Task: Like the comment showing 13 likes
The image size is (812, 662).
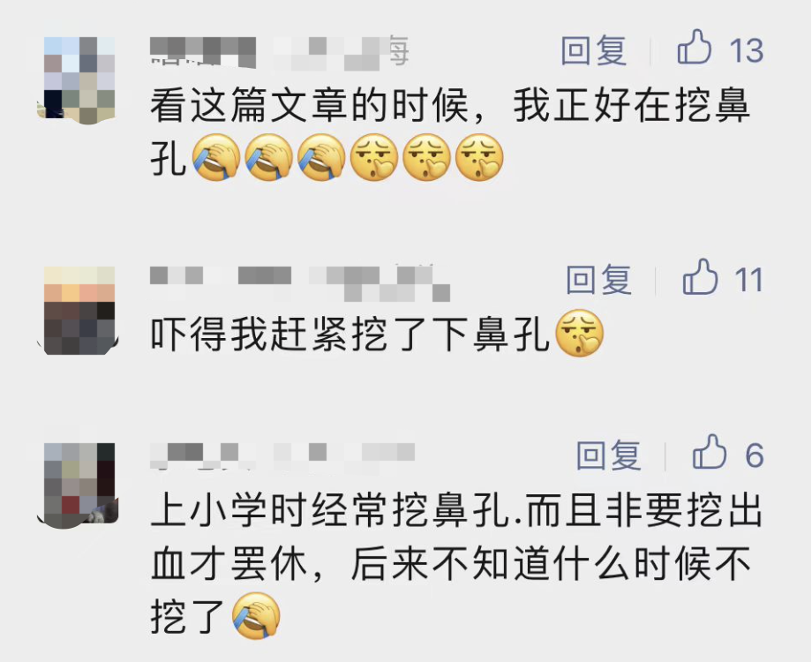Action: [694, 48]
